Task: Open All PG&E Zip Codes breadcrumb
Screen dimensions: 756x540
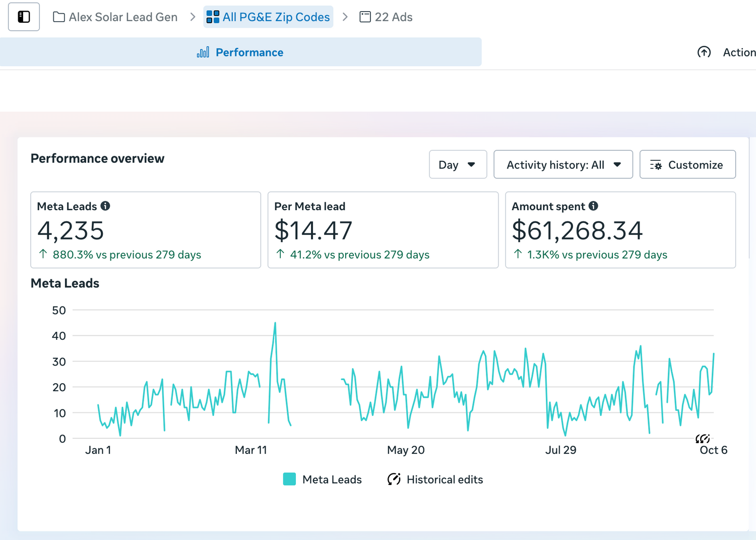Action: (276, 17)
